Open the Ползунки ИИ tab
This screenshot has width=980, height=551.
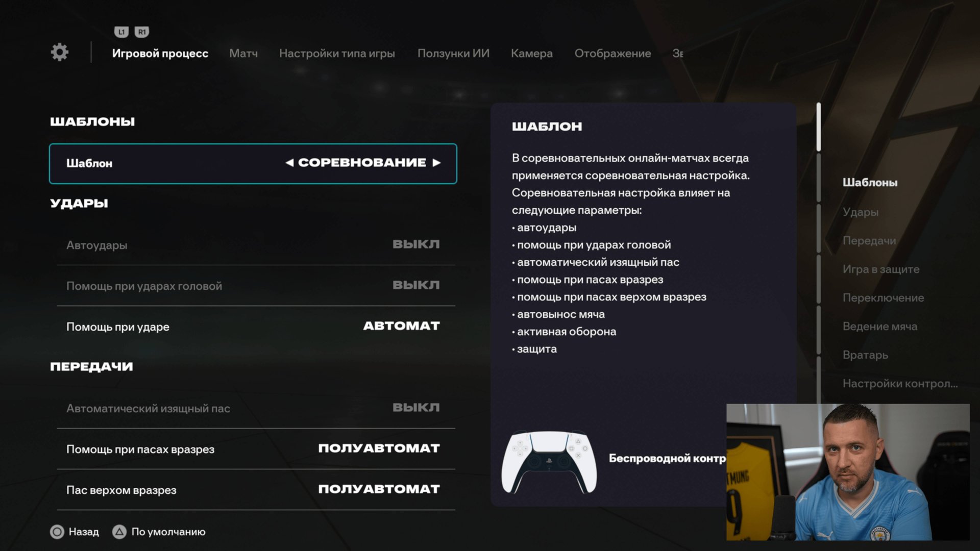453,53
